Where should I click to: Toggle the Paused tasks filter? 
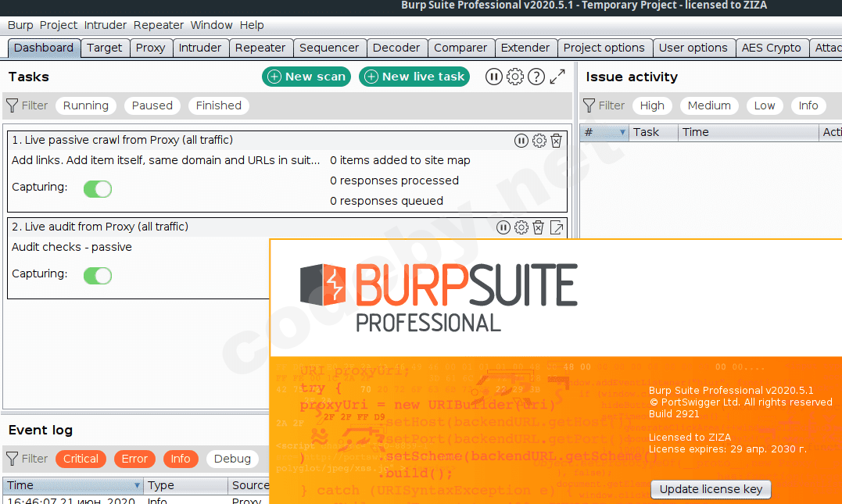click(x=152, y=105)
